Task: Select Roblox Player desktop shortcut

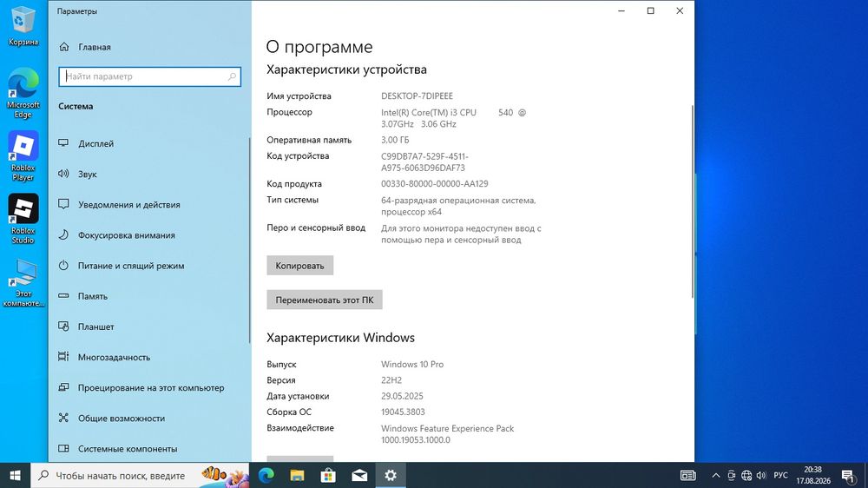Action: [x=23, y=155]
